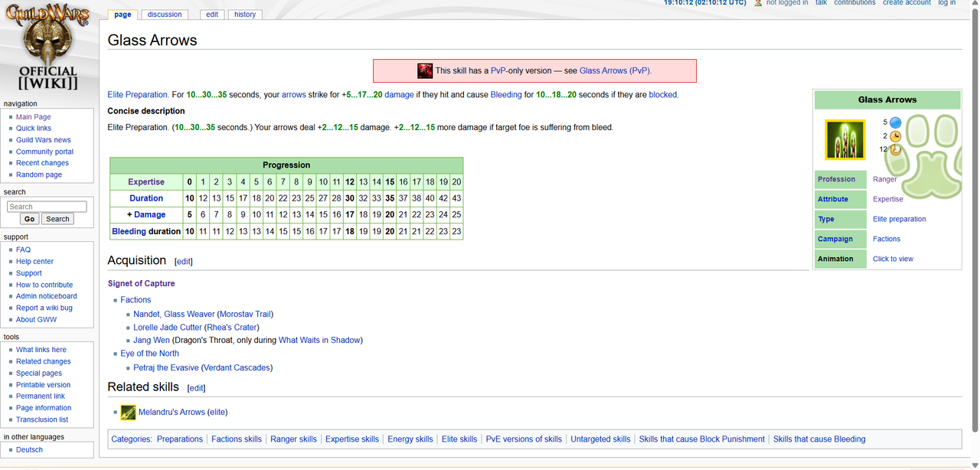Focus the wiki search input field

tap(47, 207)
